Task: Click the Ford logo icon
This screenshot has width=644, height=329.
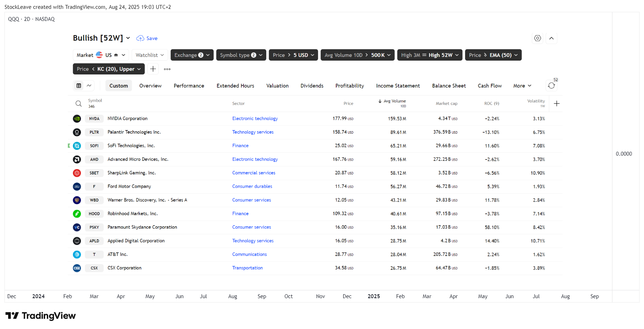Action: (77, 186)
